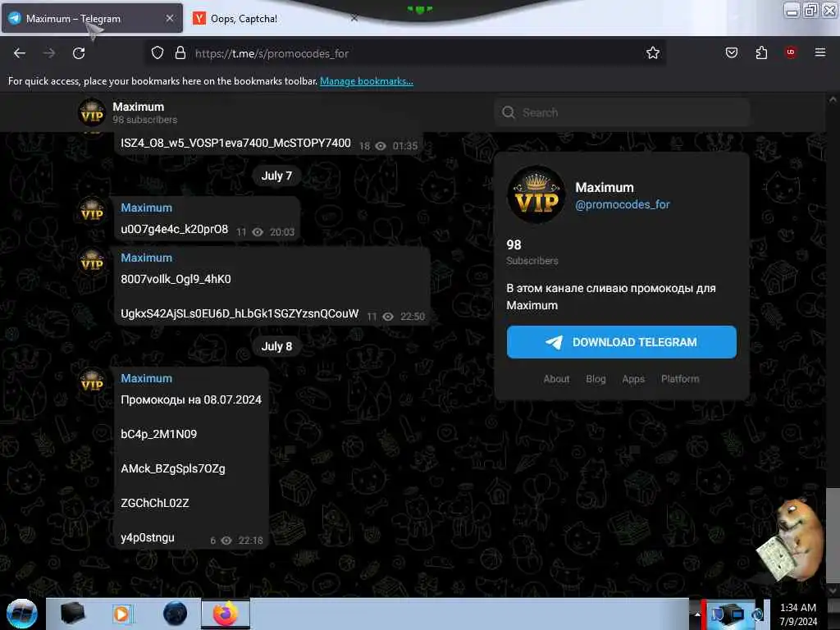840x630 pixels.
Task: Show site security lock information
Action: tap(180, 53)
